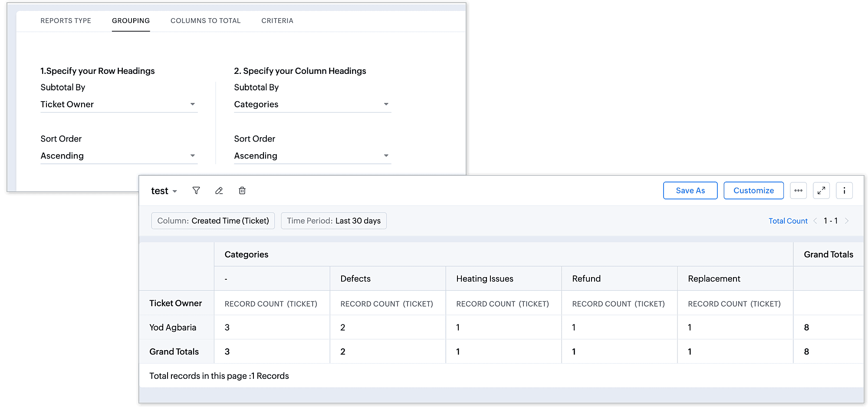The width and height of the screenshot is (868, 407).
Task: Delete the report with trash icon
Action: click(242, 191)
